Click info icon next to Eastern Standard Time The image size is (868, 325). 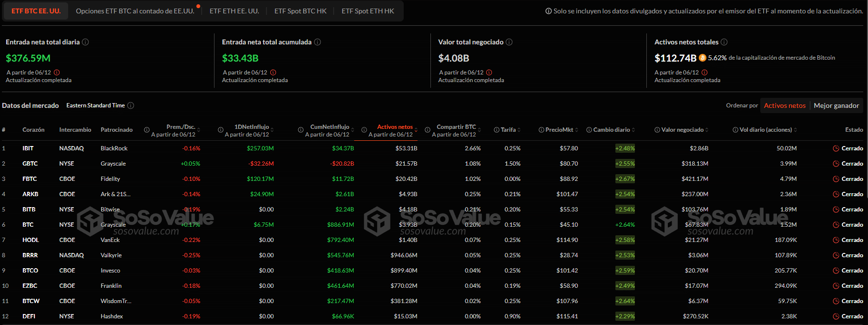[x=131, y=105]
